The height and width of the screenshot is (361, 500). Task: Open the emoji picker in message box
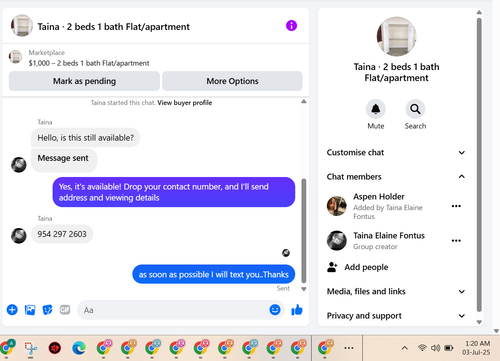click(275, 310)
